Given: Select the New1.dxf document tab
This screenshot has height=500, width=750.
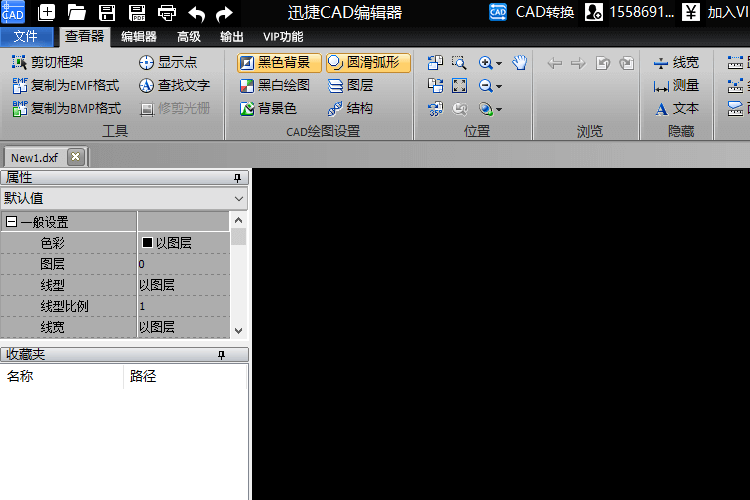Looking at the screenshot, I should (x=34, y=157).
